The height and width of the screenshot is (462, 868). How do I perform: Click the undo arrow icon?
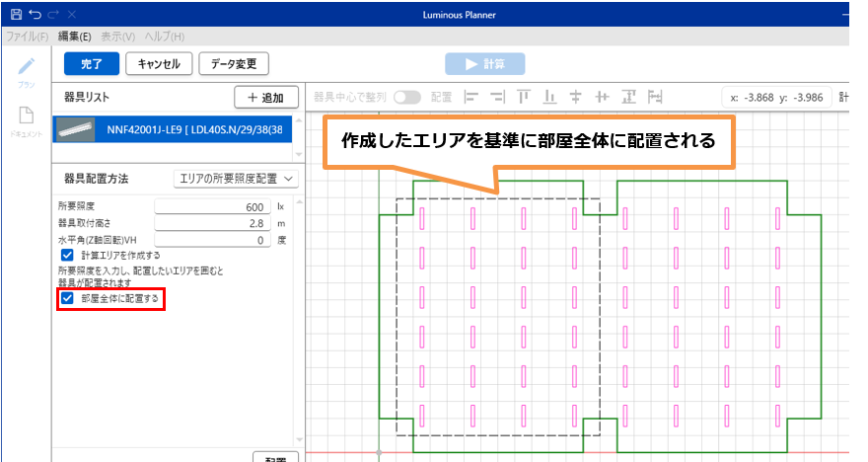pos(36,14)
